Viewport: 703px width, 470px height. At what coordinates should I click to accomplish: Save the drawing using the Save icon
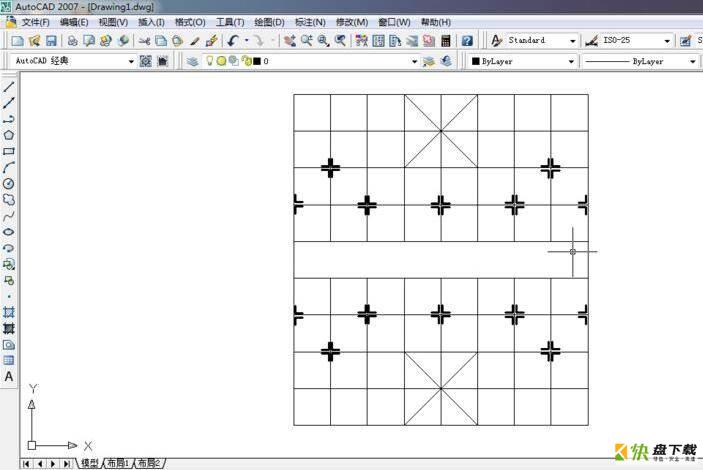[51, 41]
